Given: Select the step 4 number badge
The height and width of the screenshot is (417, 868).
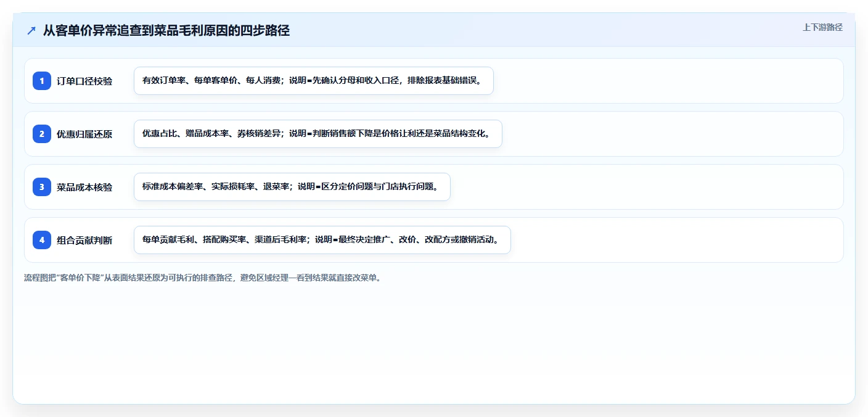Looking at the screenshot, I should [x=42, y=240].
